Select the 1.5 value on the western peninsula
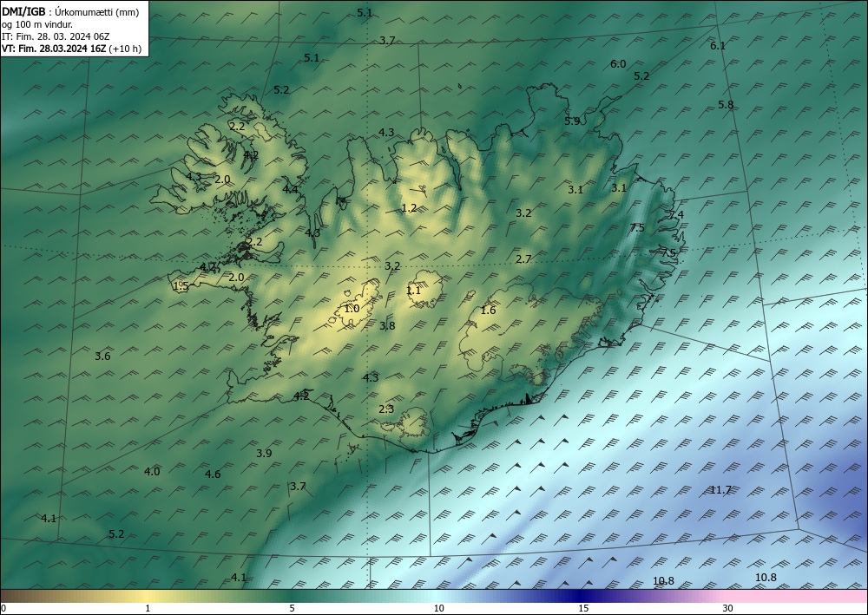This screenshot has height=615, width=868. [181, 286]
